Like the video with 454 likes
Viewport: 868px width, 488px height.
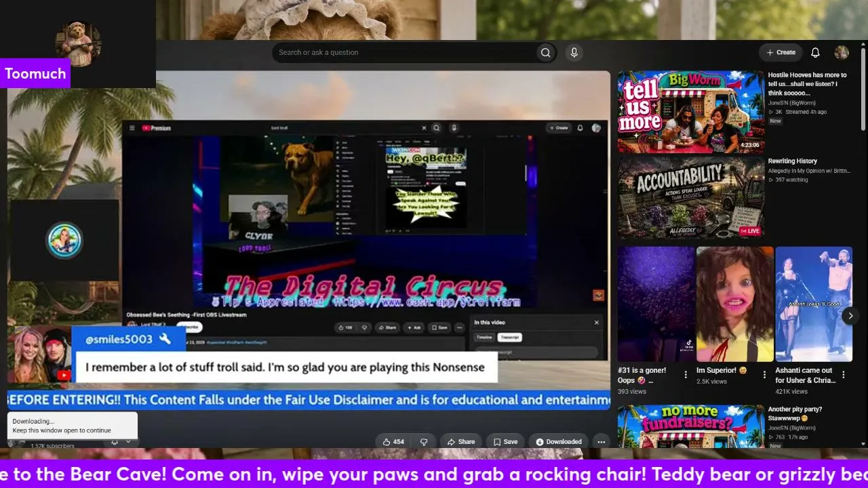394,442
